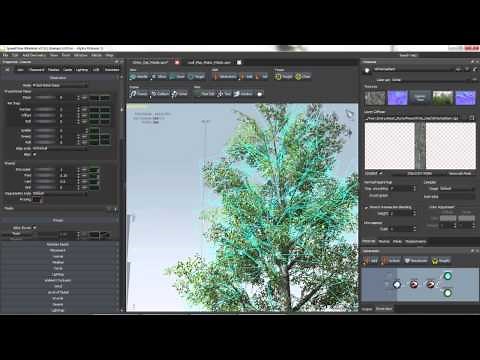Open the Help menu
Viewport: 480px width, 360px height.
pyautogui.click(x=110, y=55)
